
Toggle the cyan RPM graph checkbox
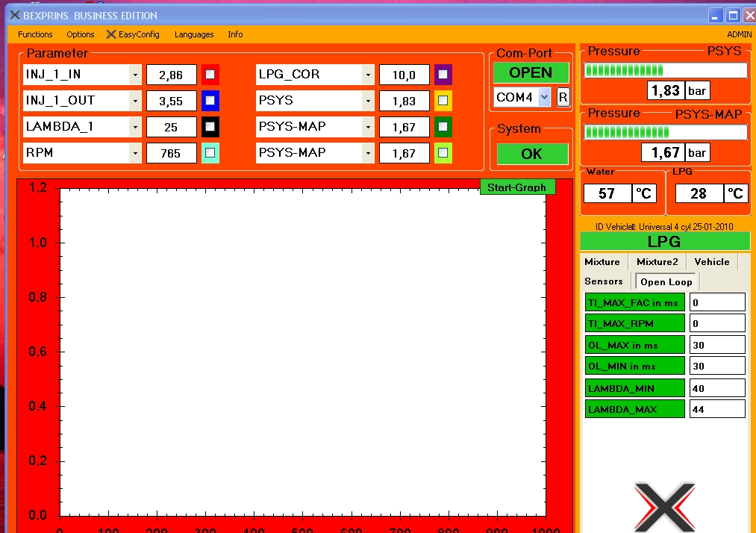(210, 153)
